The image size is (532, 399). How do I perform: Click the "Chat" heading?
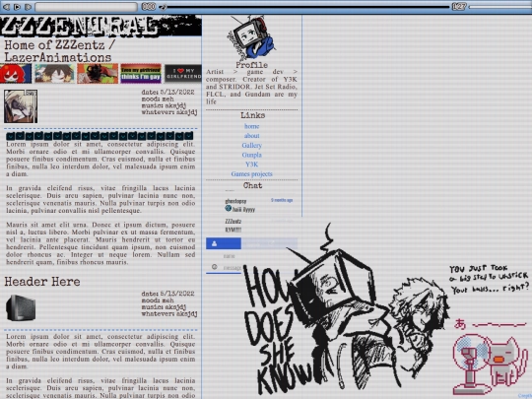click(x=253, y=185)
